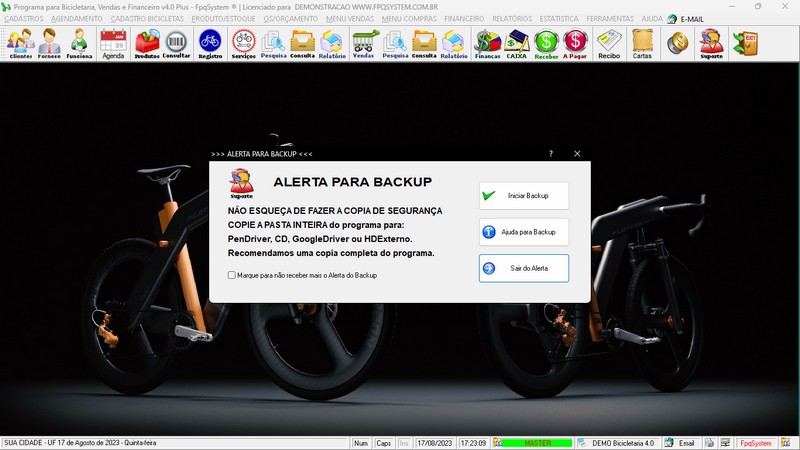The height and width of the screenshot is (450, 800).
Task: Open the Agenda calendar icon
Action: tap(113, 44)
